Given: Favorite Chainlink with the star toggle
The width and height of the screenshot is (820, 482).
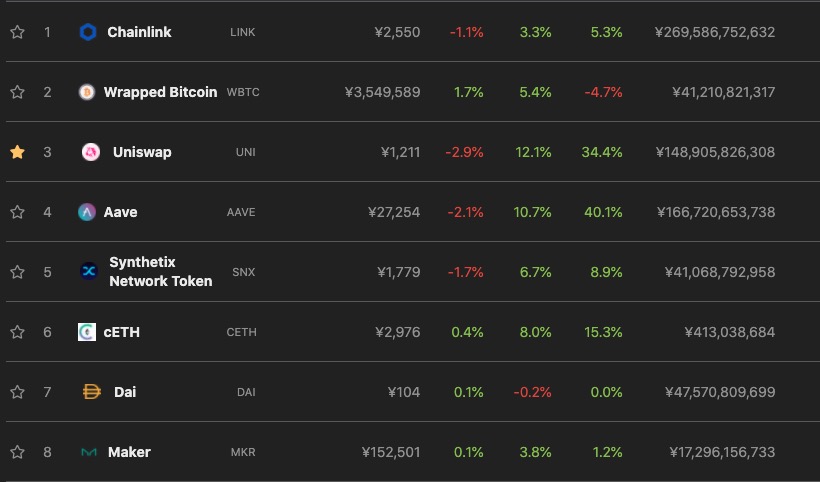Looking at the screenshot, I should pyautogui.click(x=17, y=32).
